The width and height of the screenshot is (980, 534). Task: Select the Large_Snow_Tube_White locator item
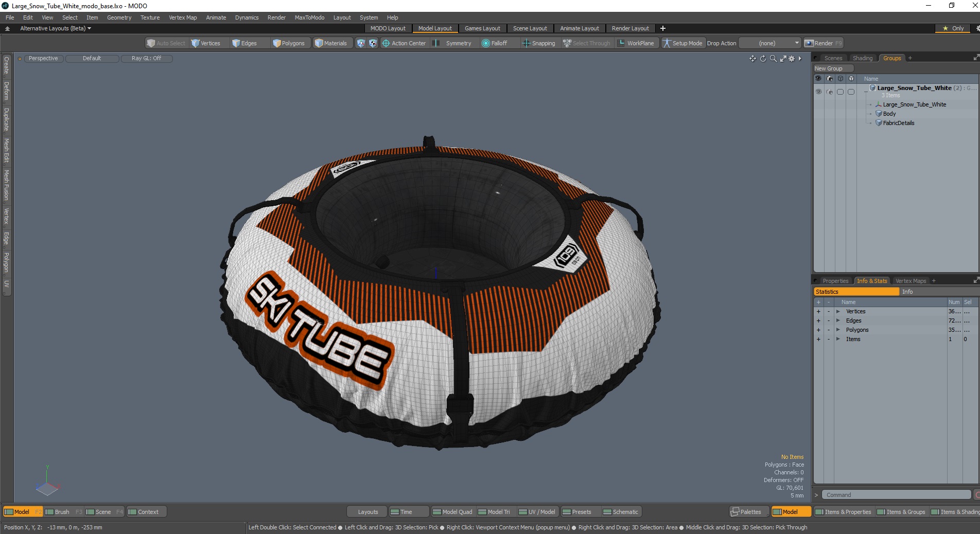click(x=915, y=104)
